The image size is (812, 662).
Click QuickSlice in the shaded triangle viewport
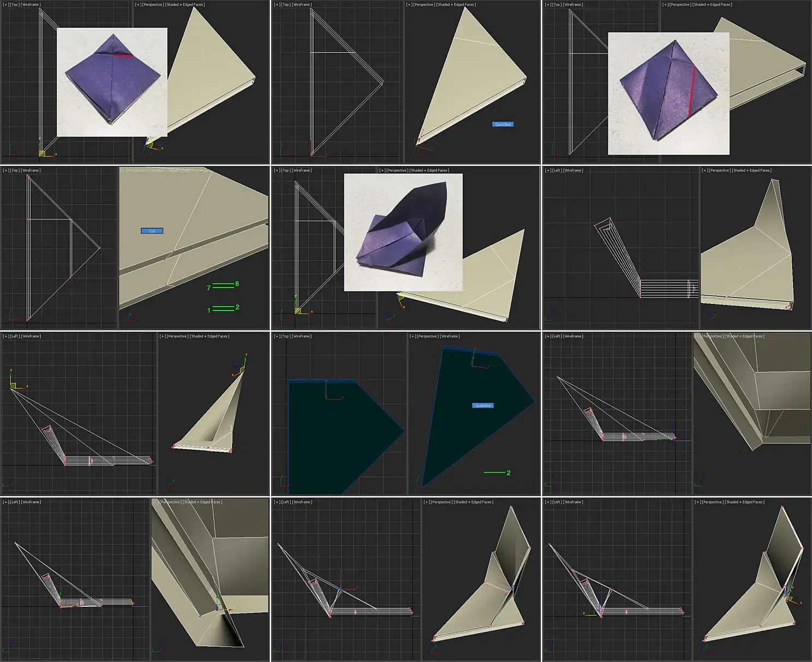pyautogui.click(x=503, y=124)
